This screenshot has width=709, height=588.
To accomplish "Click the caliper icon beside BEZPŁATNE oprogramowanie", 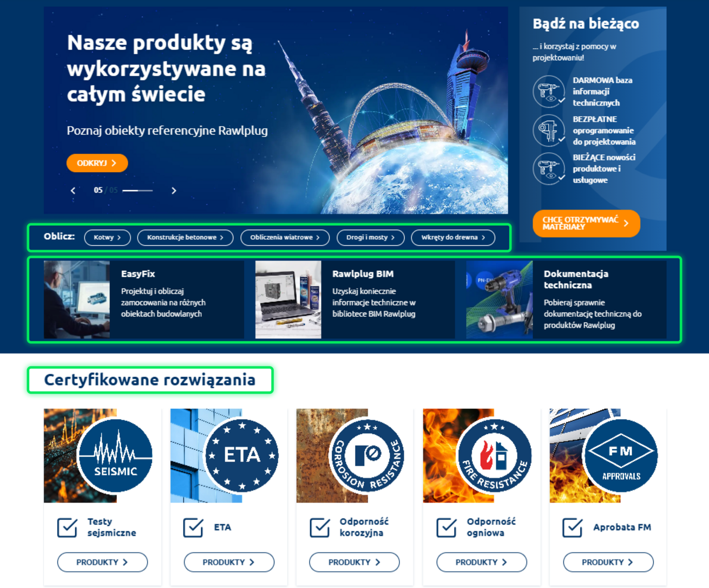I will (x=549, y=130).
